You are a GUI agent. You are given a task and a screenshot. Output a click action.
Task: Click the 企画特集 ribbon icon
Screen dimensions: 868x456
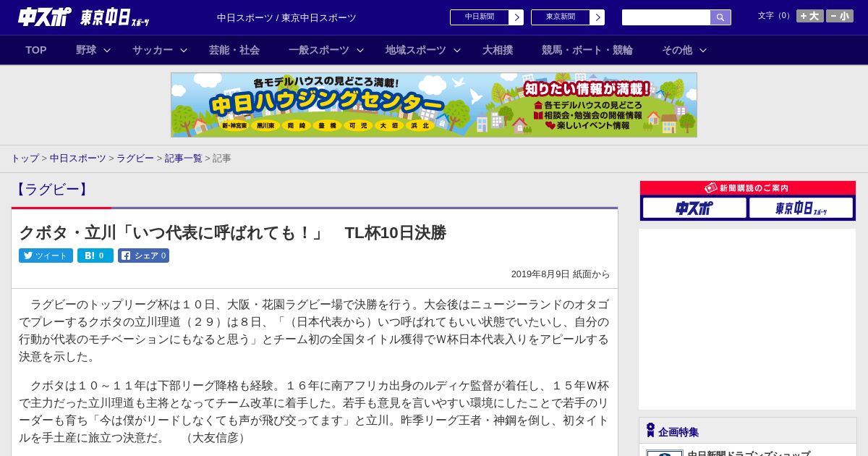[x=650, y=430]
